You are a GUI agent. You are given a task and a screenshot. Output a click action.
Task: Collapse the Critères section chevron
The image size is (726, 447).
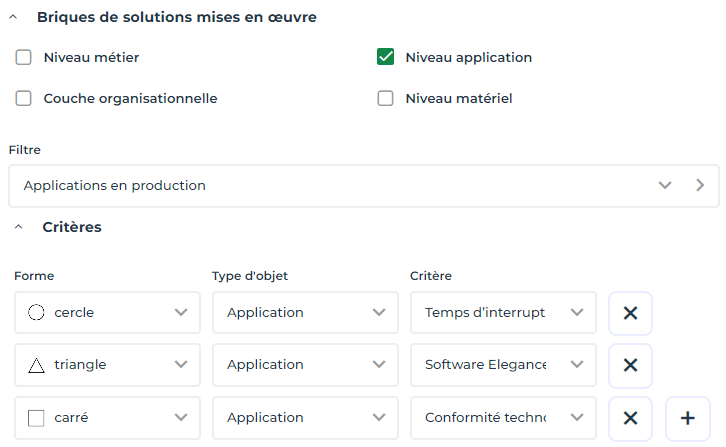(x=18, y=228)
